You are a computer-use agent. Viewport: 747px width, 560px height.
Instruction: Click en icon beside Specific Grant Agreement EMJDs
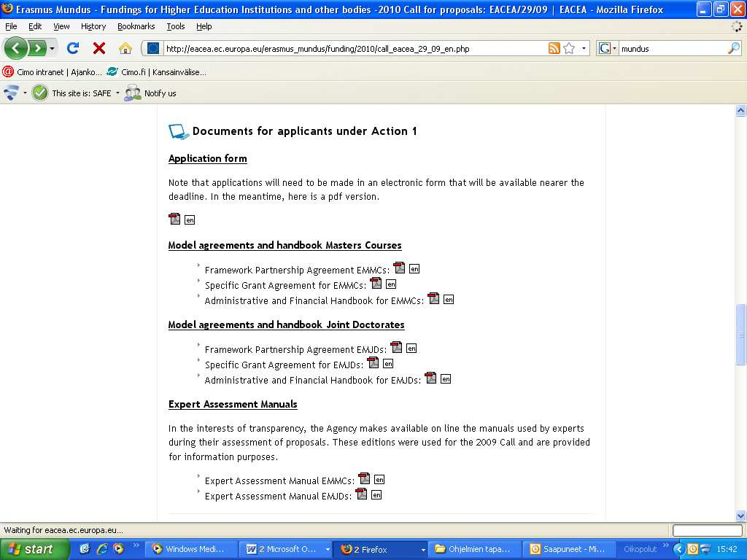[x=388, y=363]
